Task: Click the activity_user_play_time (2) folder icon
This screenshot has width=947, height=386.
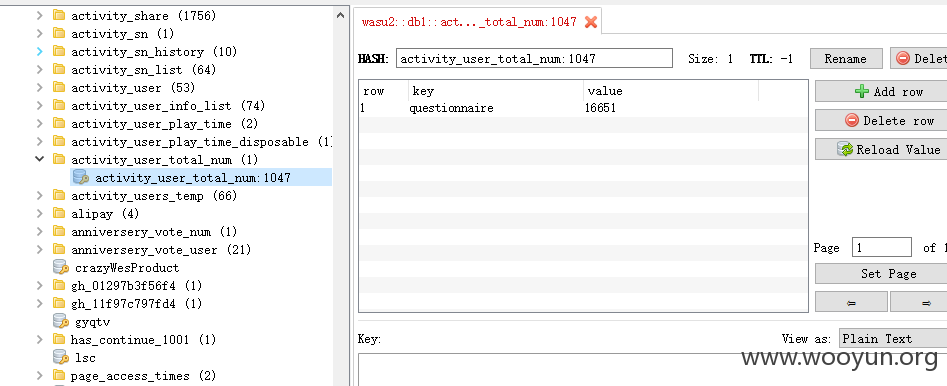Action: tap(59, 123)
